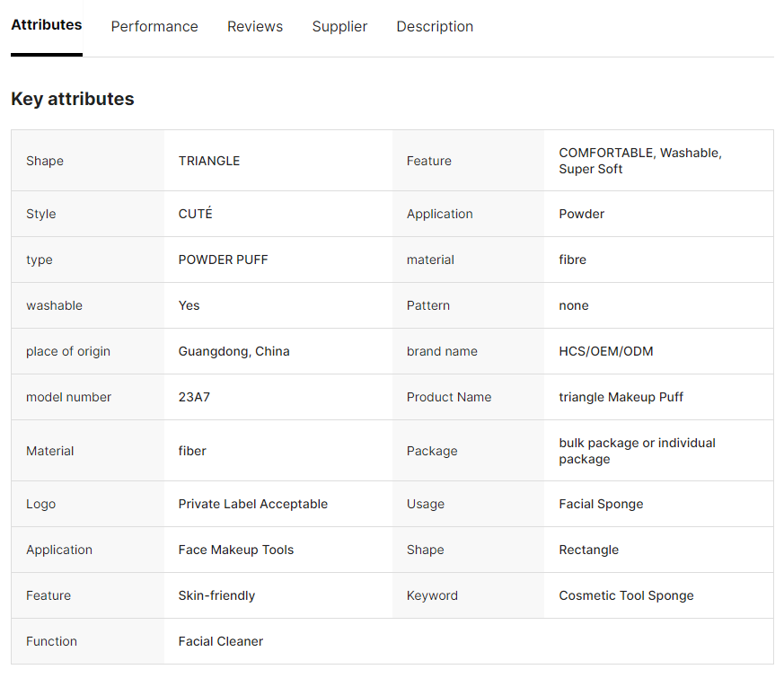
Task: Select the POWDER PUFF type value
Action: point(223,260)
